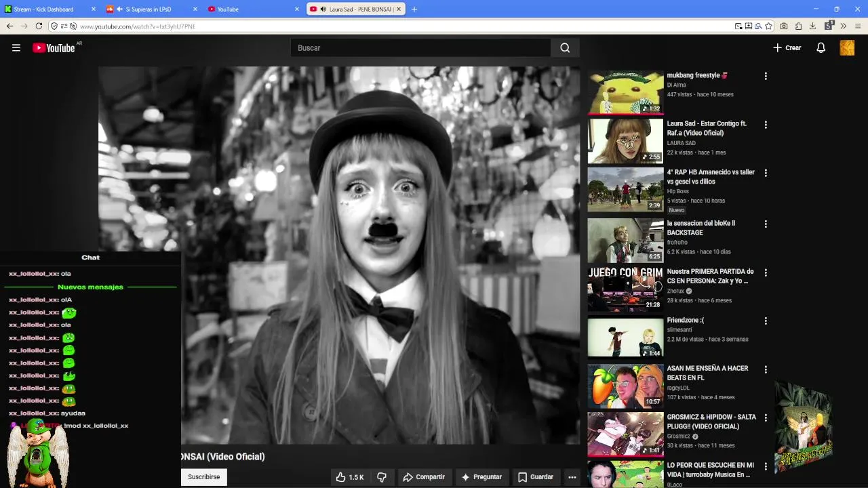Close the Laura Sad tab

pyautogui.click(x=399, y=9)
